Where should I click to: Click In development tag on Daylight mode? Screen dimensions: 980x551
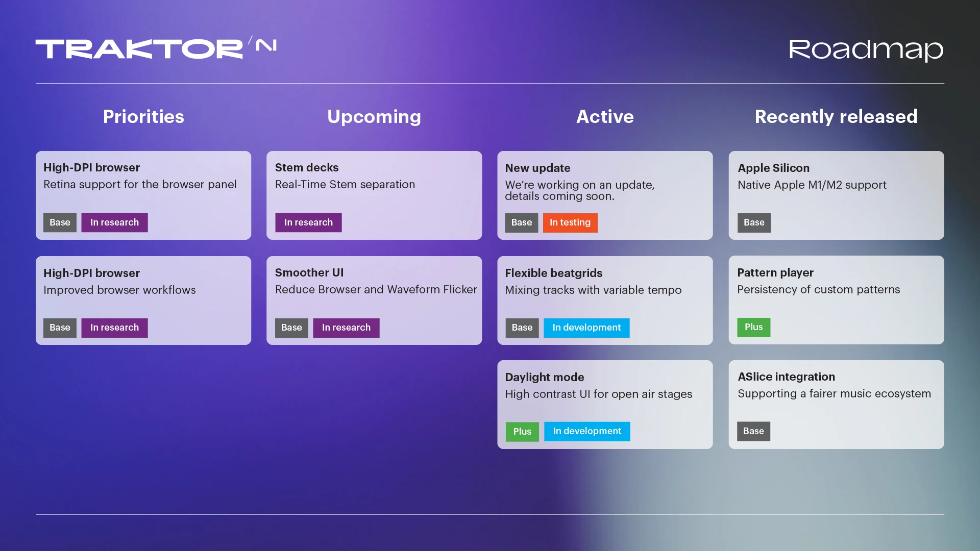(586, 431)
